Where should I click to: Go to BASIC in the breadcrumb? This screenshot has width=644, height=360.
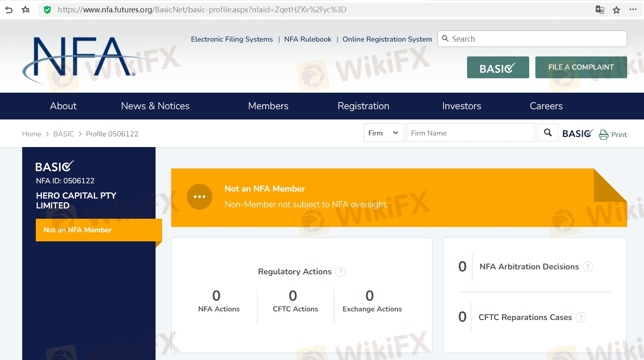63,134
